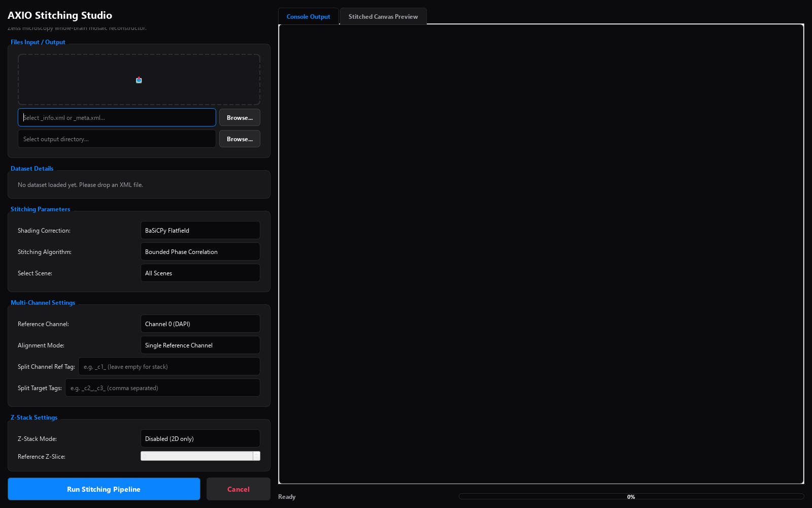Switch to the Console Output tab

click(x=308, y=16)
